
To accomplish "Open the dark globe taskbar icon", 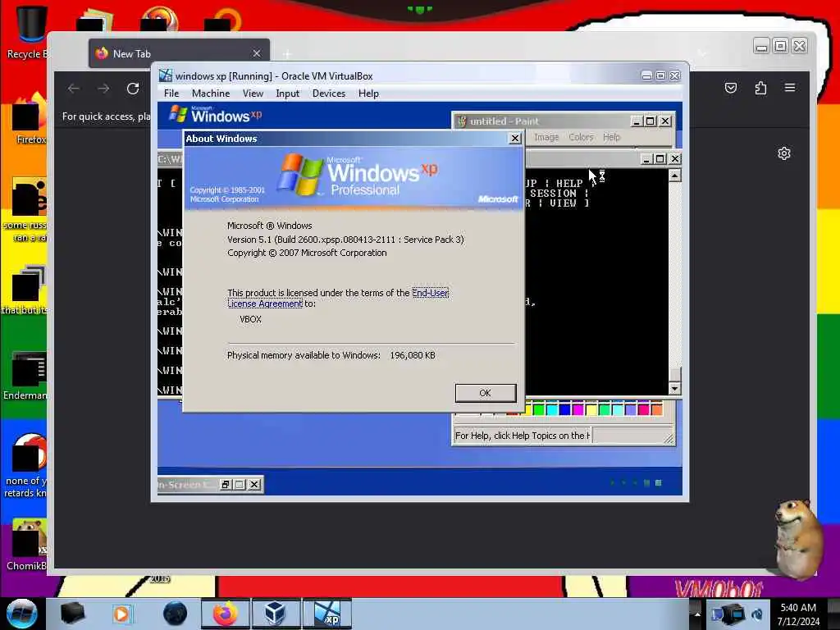I will click(x=176, y=614).
